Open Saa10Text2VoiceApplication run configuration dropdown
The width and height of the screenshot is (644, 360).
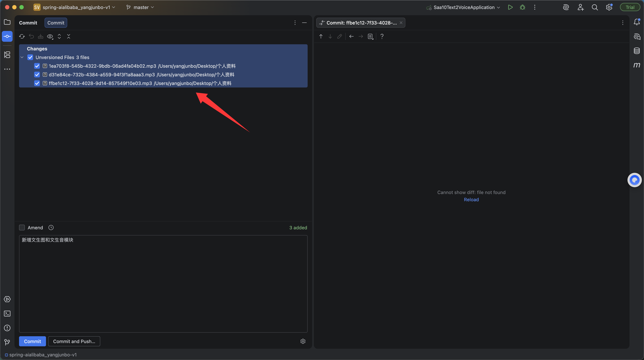pyautogui.click(x=464, y=7)
